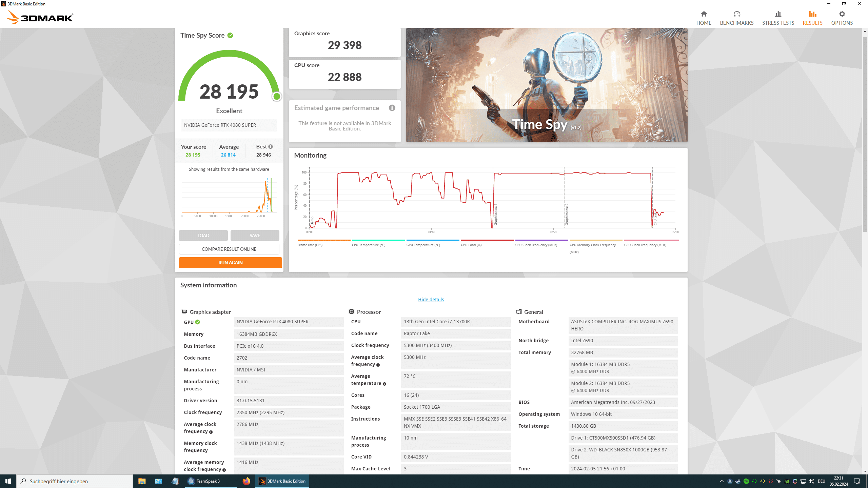
Task: Toggle CPU Temperature (°C) graph legend
Action: pyautogui.click(x=378, y=243)
